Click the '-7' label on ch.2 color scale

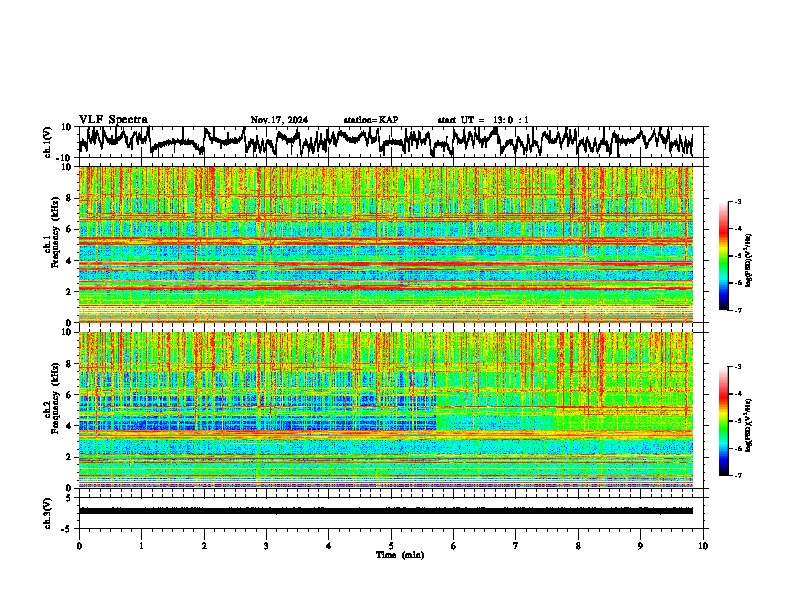point(738,475)
